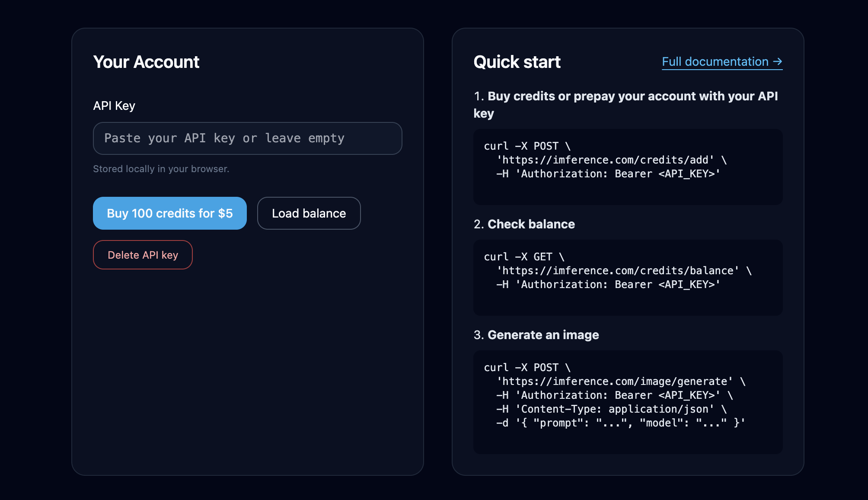Click the curl -X GET command line

point(524,257)
